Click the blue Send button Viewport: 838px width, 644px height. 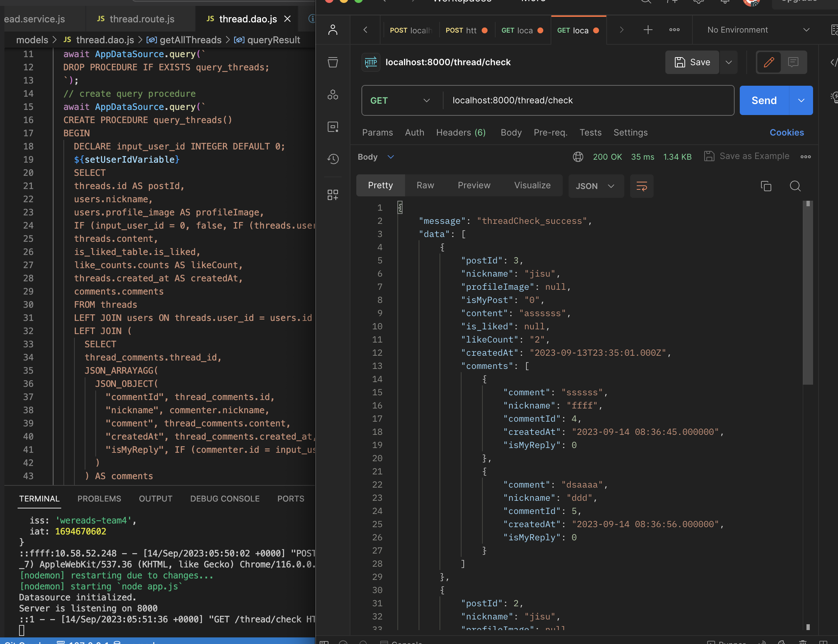coord(764,100)
